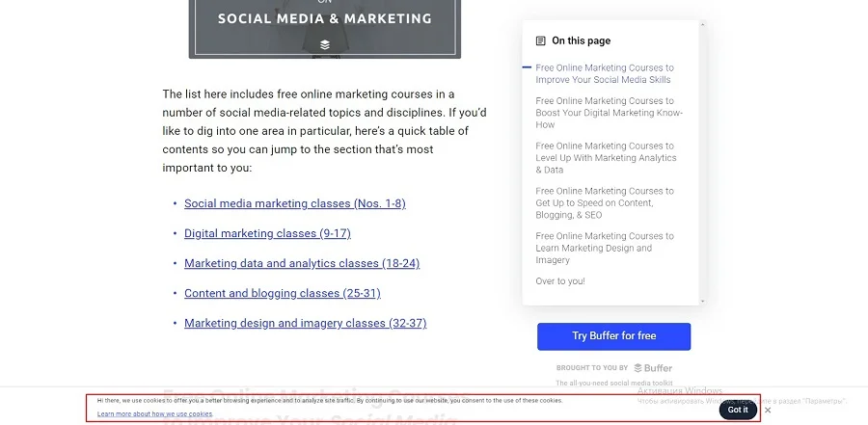Click the up arrow of the contents panel scrollbar
This screenshot has width=868, height=425.
703,24
